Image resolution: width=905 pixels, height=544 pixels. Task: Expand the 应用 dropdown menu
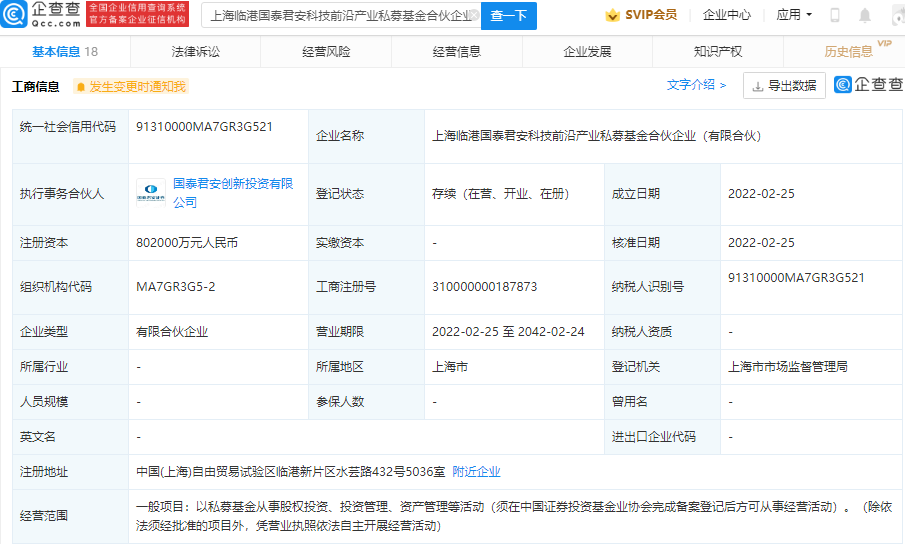794,14
